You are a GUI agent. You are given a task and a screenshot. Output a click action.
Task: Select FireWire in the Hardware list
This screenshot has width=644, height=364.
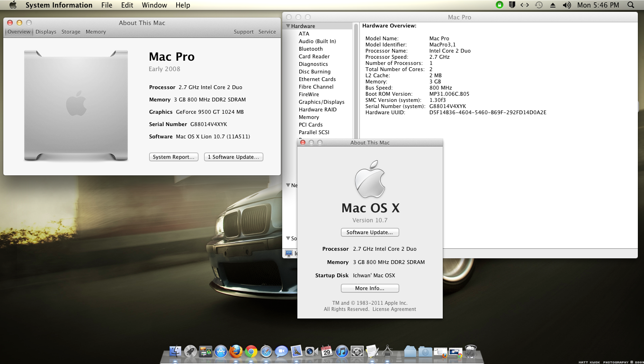click(x=309, y=94)
